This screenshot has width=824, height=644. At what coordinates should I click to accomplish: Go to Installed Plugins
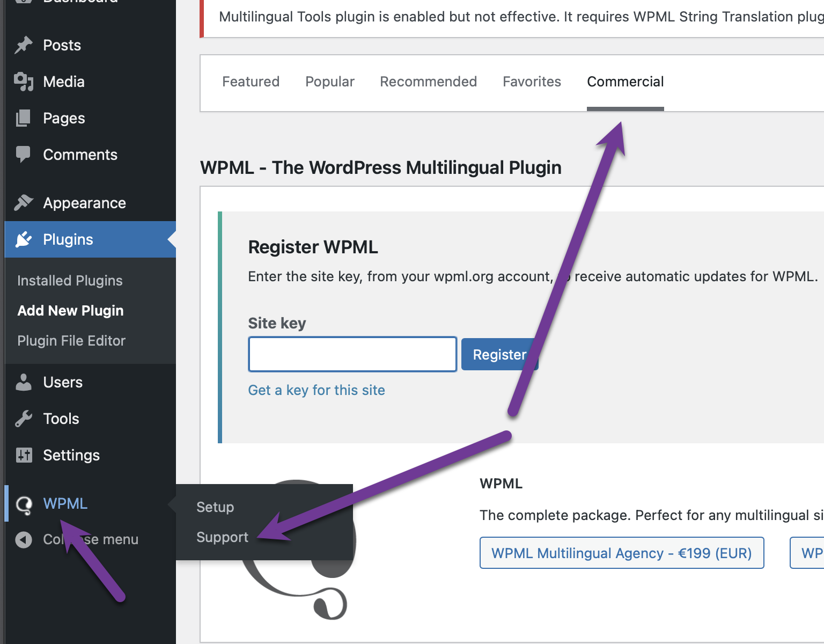coord(70,281)
